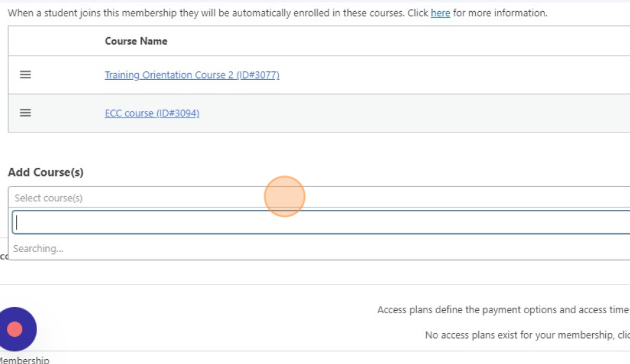Expand the course selection combo box
The image size is (630, 364).
click(124, 196)
